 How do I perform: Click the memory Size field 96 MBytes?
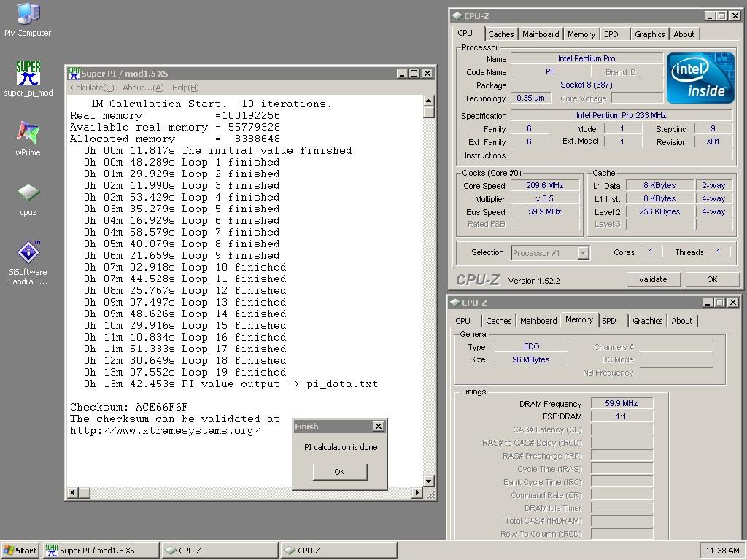pyautogui.click(x=531, y=359)
